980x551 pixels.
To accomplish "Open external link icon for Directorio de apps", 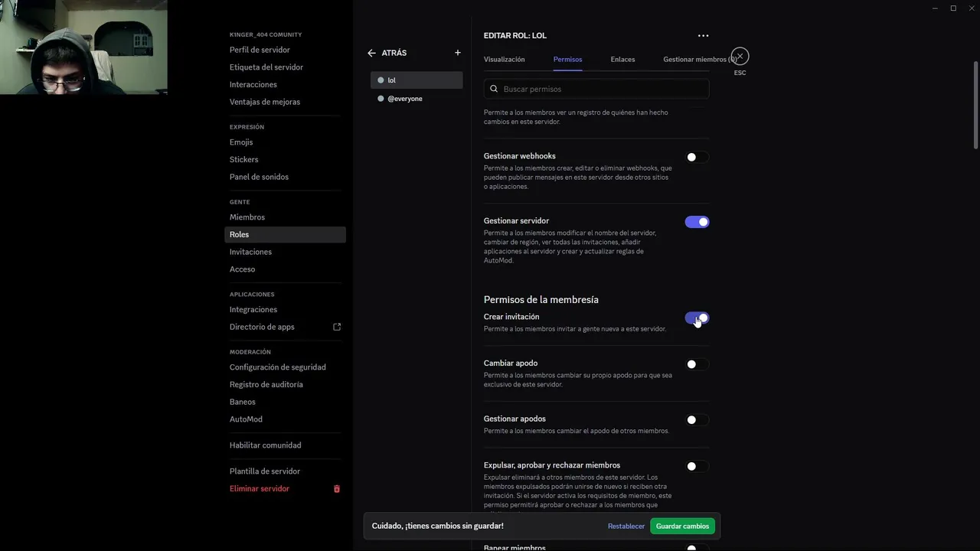I will pos(337,327).
